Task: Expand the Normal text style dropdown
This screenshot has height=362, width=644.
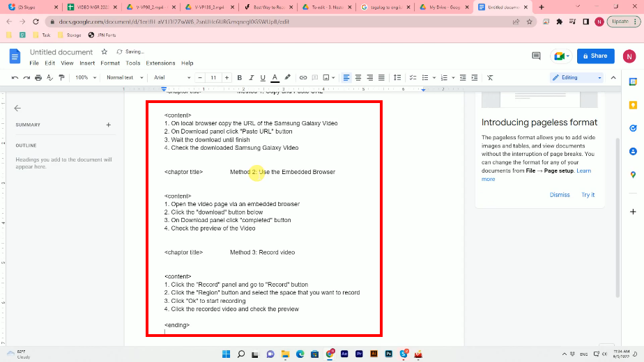Action: pyautogui.click(x=123, y=77)
